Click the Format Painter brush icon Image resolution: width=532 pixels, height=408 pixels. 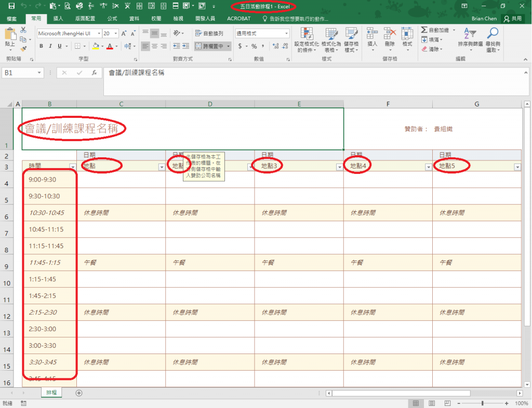23,49
